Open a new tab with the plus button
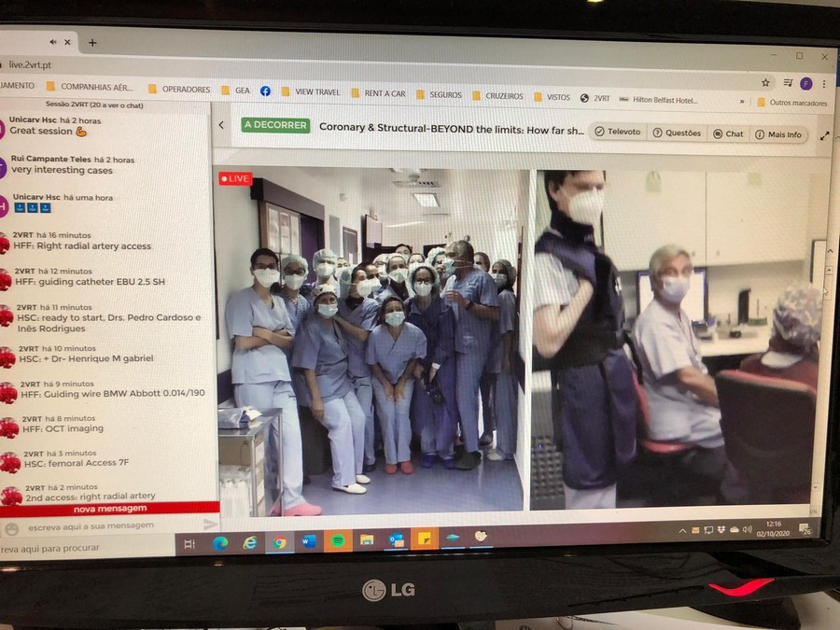The width and height of the screenshot is (840, 630). (92, 42)
